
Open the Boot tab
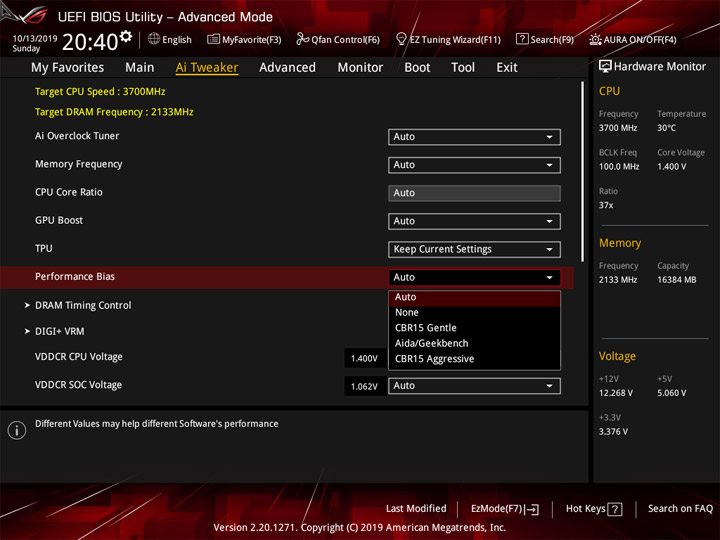point(417,68)
